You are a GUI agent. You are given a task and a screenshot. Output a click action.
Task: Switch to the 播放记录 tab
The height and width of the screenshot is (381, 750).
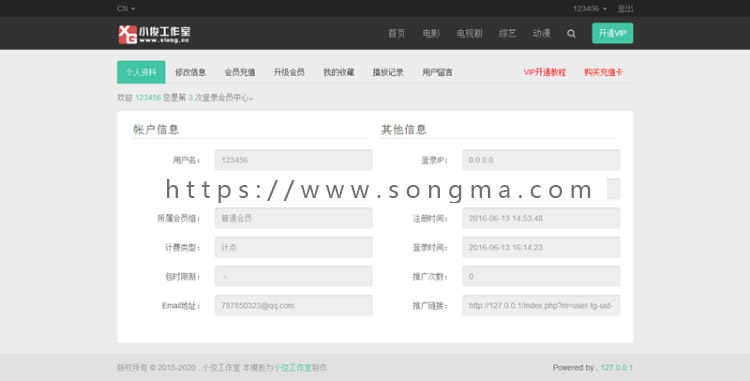pos(388,72)
